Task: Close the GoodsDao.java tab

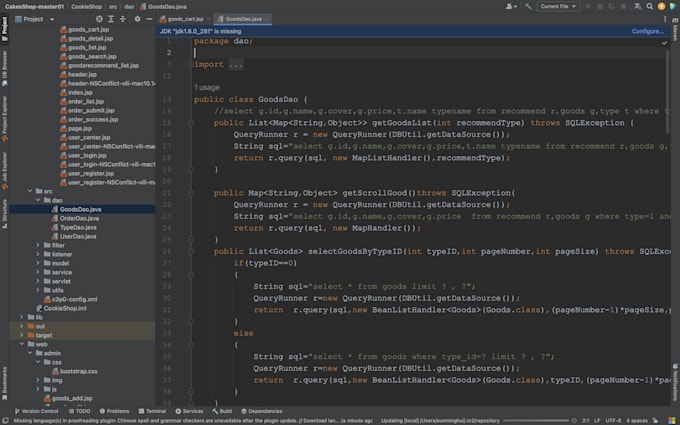Action: [267, 19]
